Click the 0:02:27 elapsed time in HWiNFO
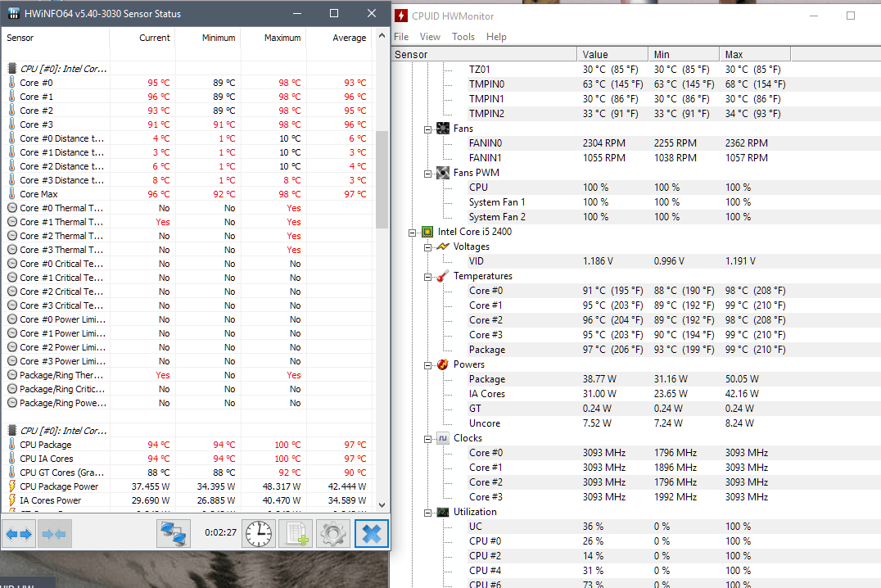This screenshot has width=881, height=588. (x=220, y=532)
